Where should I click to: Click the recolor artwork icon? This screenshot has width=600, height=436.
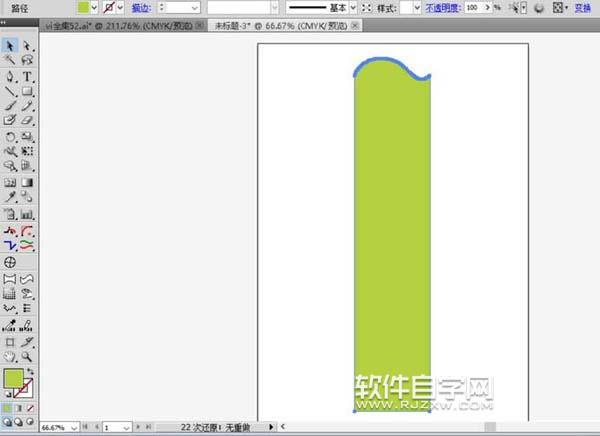tap(539, 8)
